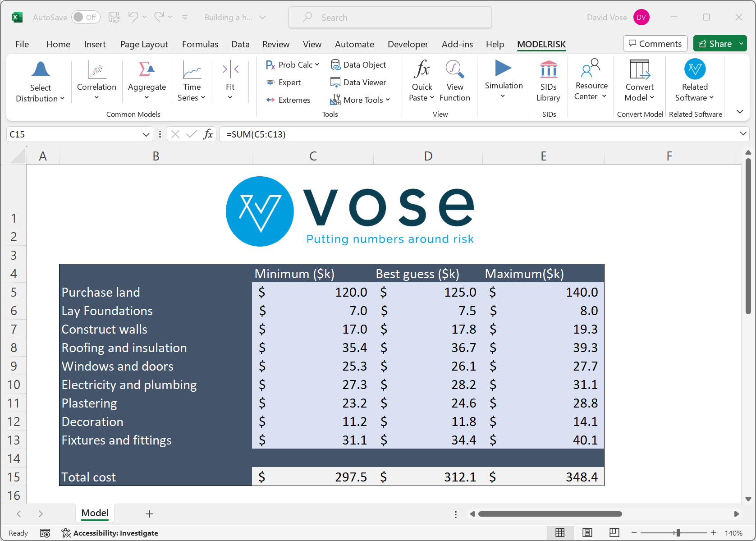Viewport: 756px width, 541px height.
Task: Open the SIDs Library
Action: click(x=548, y=81)
